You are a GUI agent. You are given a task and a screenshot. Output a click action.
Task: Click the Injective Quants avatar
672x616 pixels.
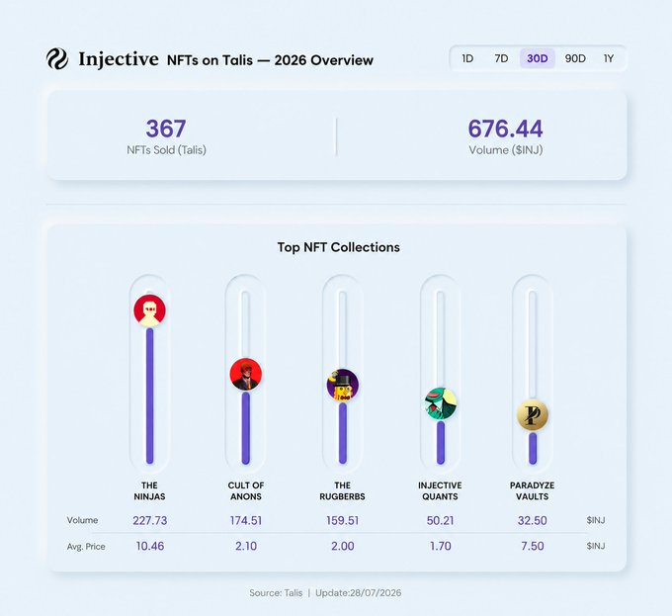(x=440, y=403)
